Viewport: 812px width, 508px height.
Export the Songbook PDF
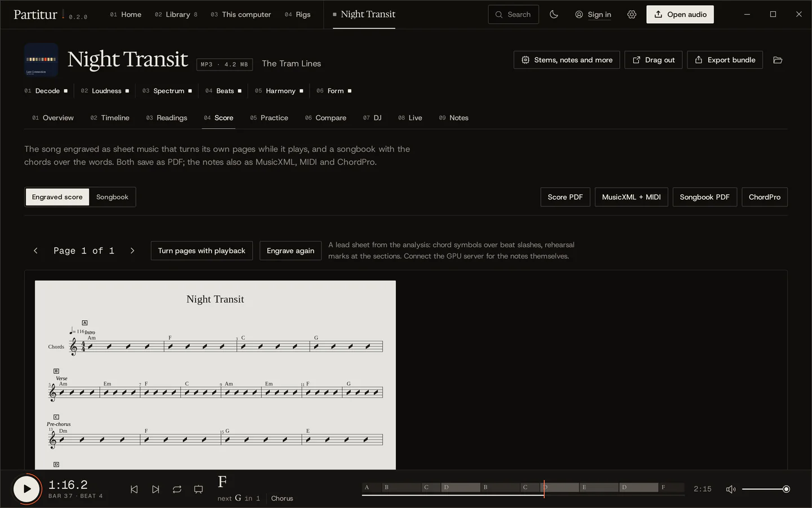pos(704,197)
